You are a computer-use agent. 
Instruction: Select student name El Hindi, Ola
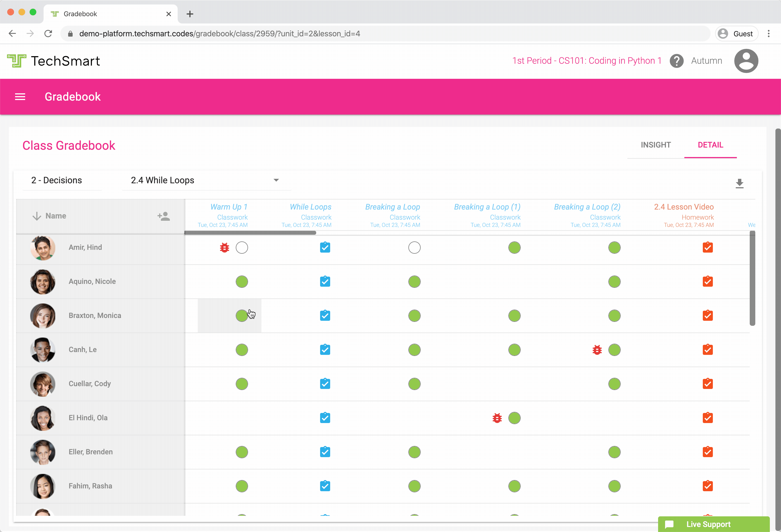pos(88,418)
